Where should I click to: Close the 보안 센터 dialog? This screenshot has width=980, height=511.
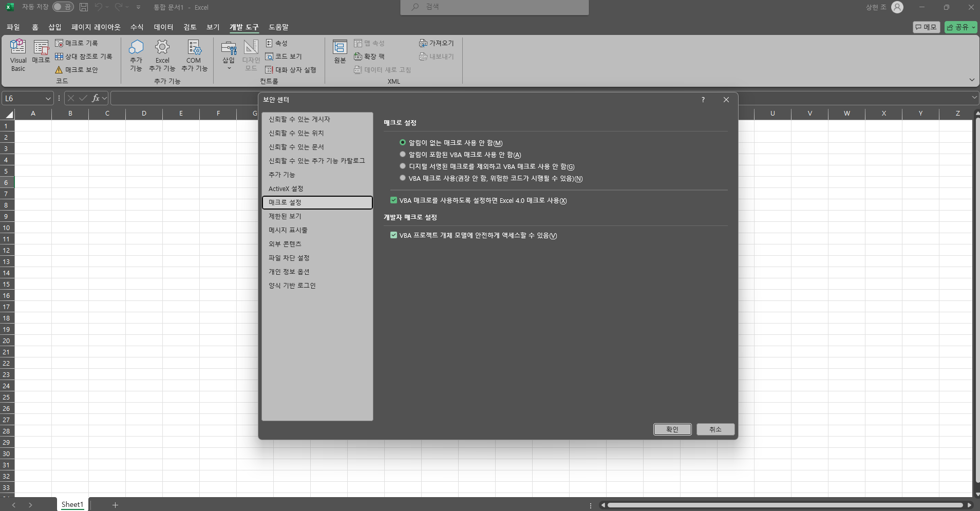726,100
